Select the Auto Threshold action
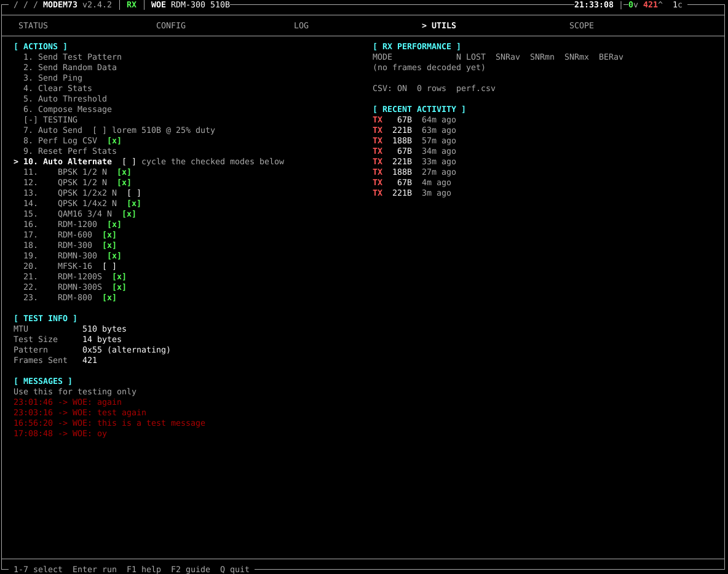Image resolution: width=728 pixels, height=574 pixels. point(65,99)
